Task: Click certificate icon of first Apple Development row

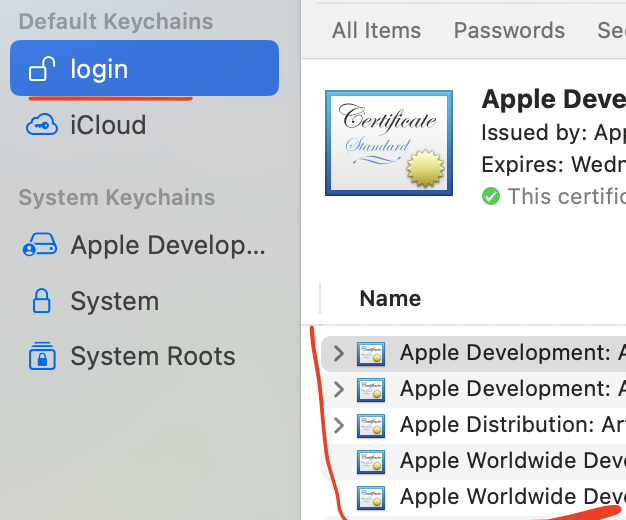Action: coord(371,354)
